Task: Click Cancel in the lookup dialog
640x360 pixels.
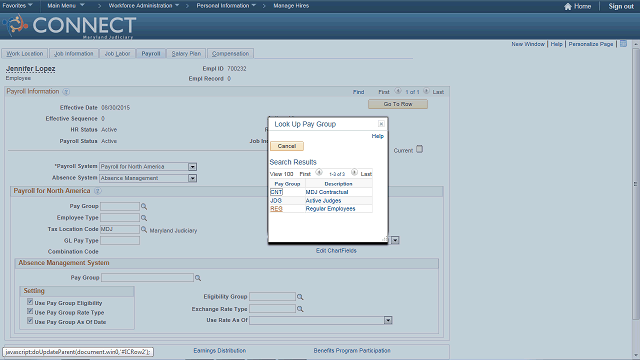Action: click(x=287, y=146)
